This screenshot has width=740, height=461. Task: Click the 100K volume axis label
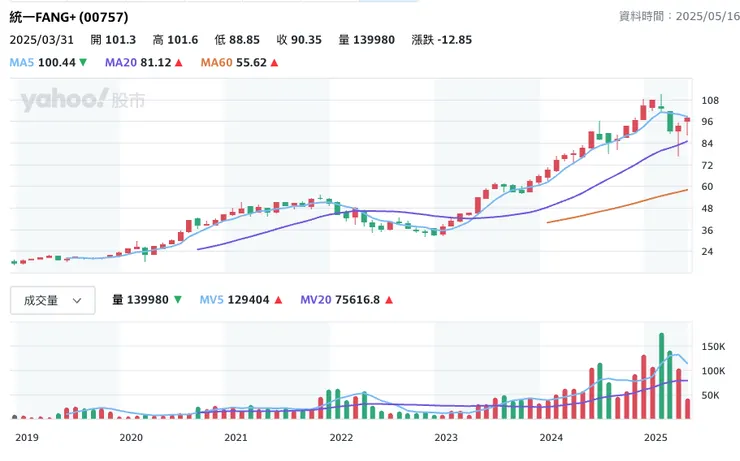[x=713, y=371]
